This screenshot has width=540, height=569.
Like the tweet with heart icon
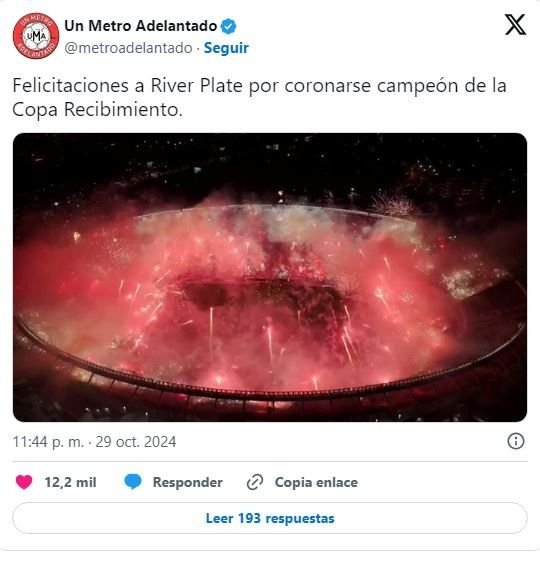tap(24, 482)
